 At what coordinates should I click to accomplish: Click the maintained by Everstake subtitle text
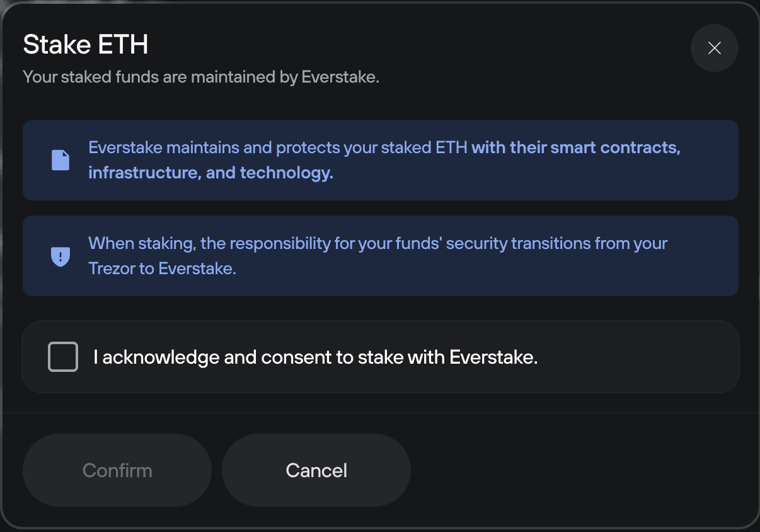click(x=201, y=77)
